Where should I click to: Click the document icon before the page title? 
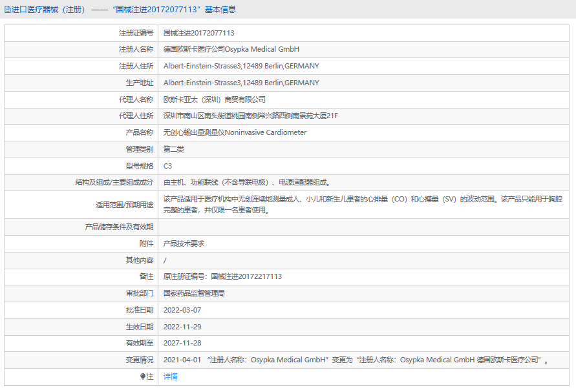click(x=7, y=10)
